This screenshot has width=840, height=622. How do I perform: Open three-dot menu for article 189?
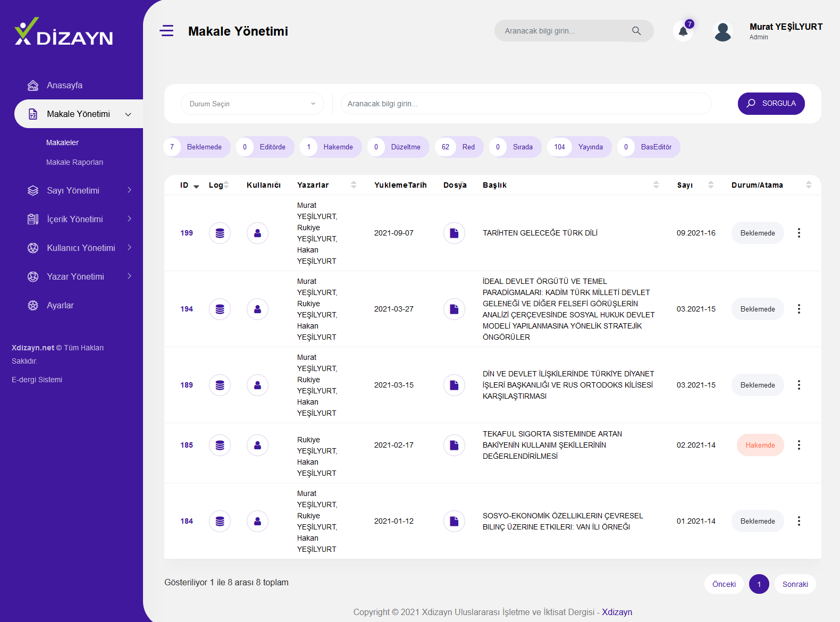[799, 385]
